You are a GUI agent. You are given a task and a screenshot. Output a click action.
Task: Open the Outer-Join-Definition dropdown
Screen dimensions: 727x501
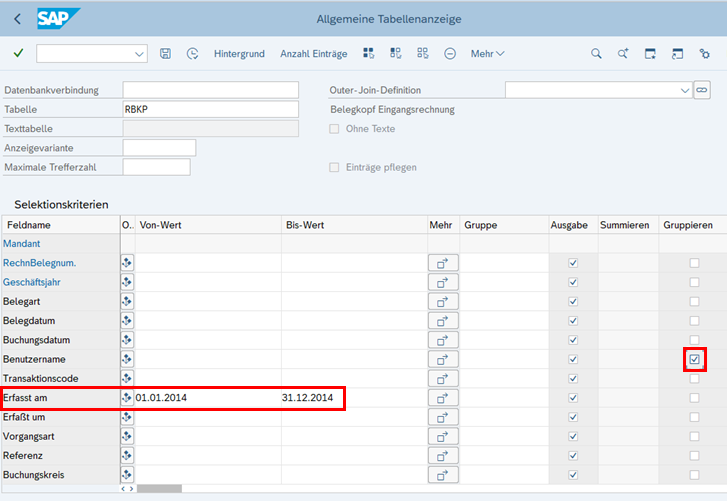click(684, 90)
